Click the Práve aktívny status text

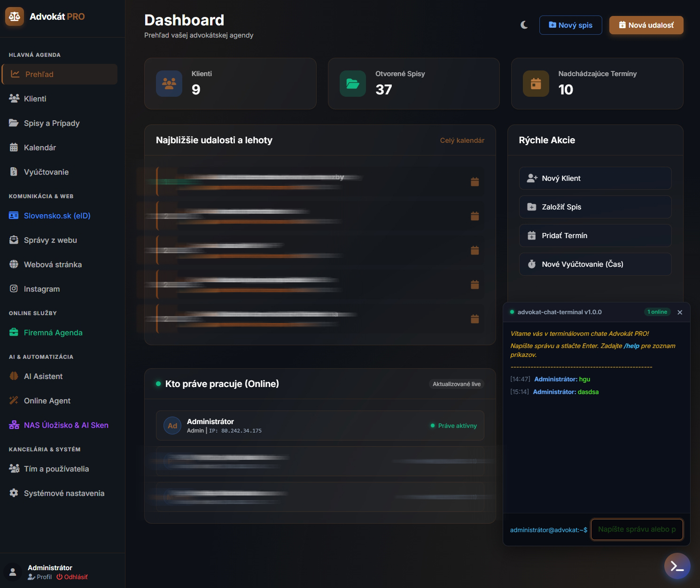457,426
